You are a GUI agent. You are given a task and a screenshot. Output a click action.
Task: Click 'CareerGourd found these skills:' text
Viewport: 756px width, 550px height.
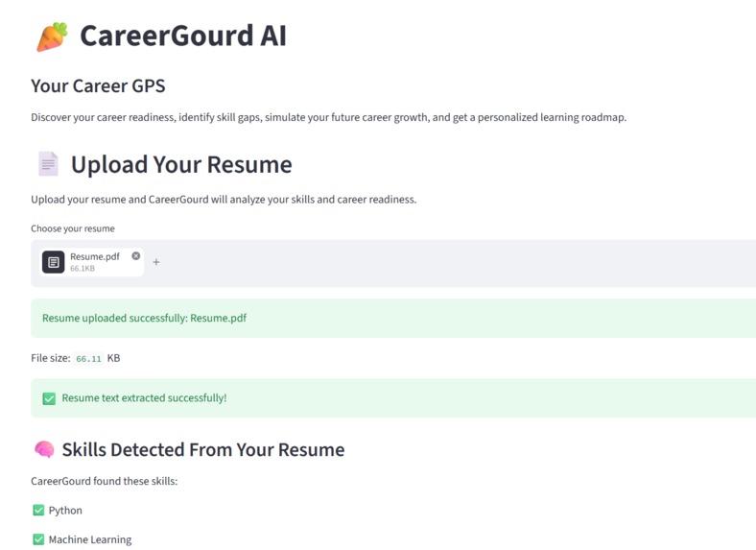click(x=105, y=481)
